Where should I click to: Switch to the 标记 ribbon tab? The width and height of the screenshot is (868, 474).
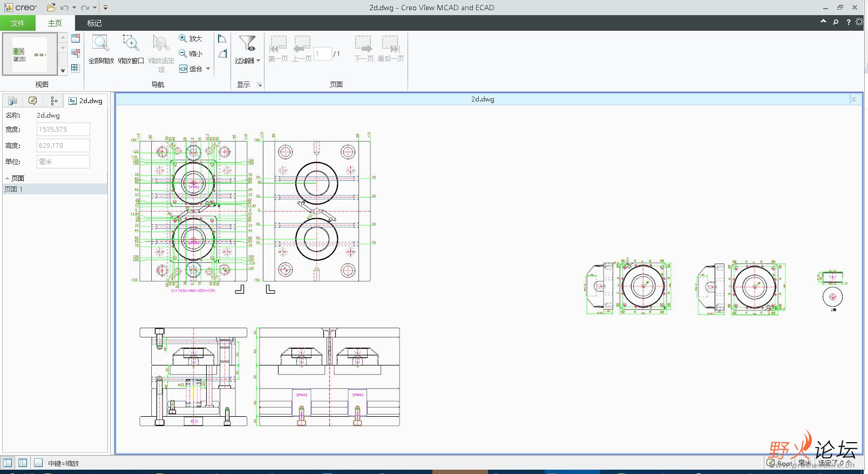coord(94,23)
